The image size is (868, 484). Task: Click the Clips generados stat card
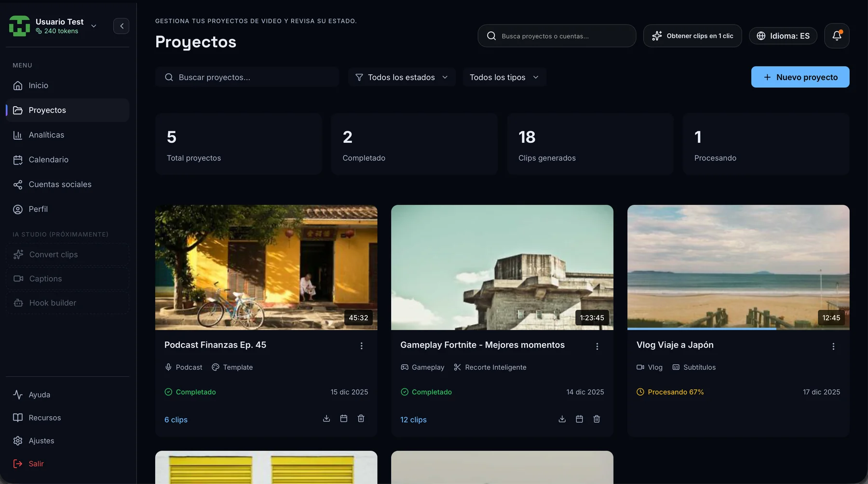coord(590,144)
